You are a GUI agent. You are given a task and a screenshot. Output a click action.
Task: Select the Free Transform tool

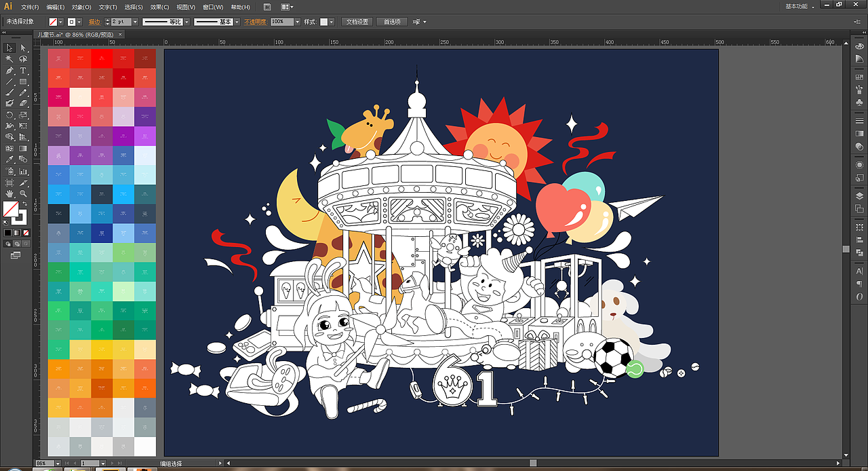point(23,126)
